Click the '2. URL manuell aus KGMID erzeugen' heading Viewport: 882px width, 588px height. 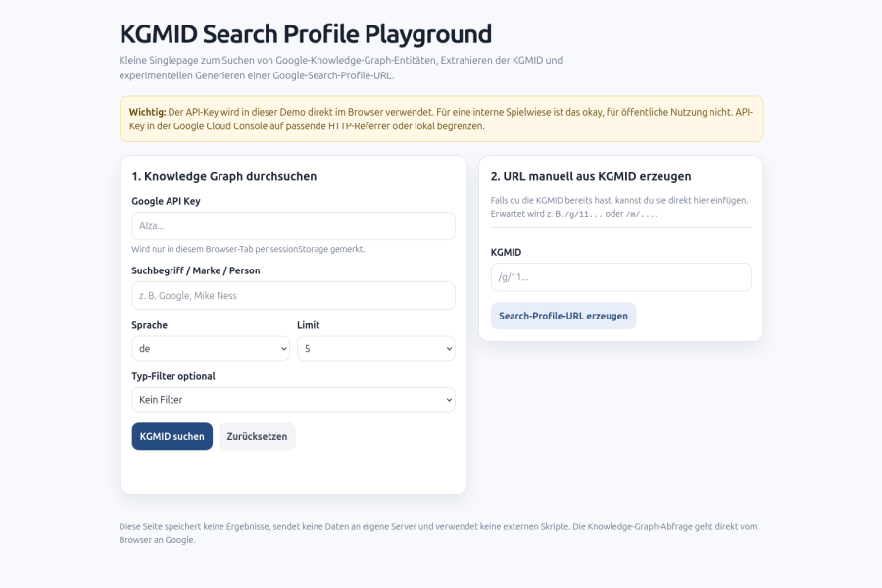click(x=591, y=176)
